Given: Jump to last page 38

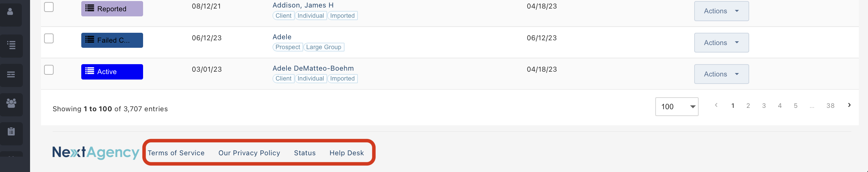Looking at the screenshot, I should click(x=830, y=106).
